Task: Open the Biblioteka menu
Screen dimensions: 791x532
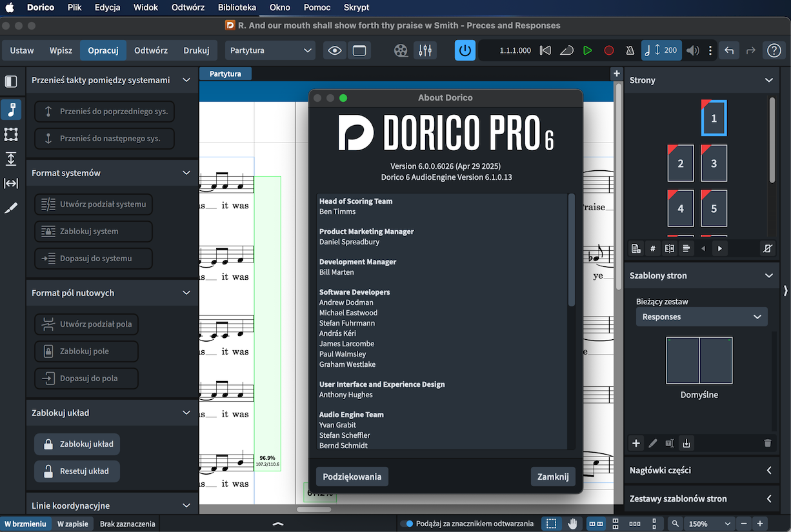Action: [x=237, y=7]
